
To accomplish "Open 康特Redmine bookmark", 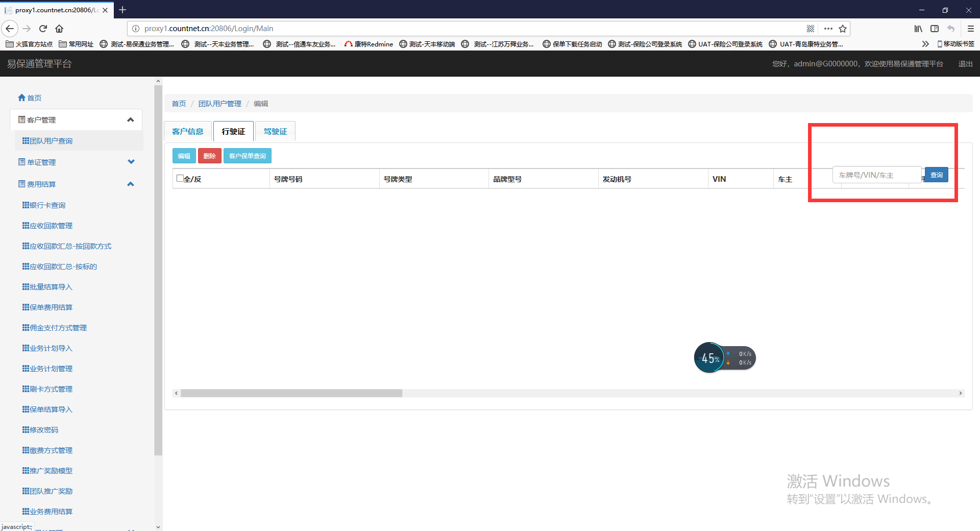I will (x=369, y=44).
